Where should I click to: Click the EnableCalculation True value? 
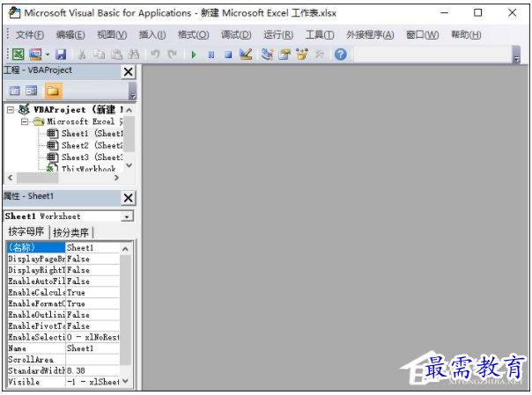coord(92,292)
